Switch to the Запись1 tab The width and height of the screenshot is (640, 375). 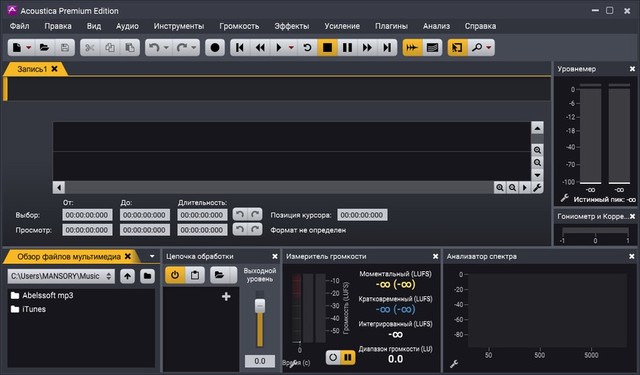32,69
